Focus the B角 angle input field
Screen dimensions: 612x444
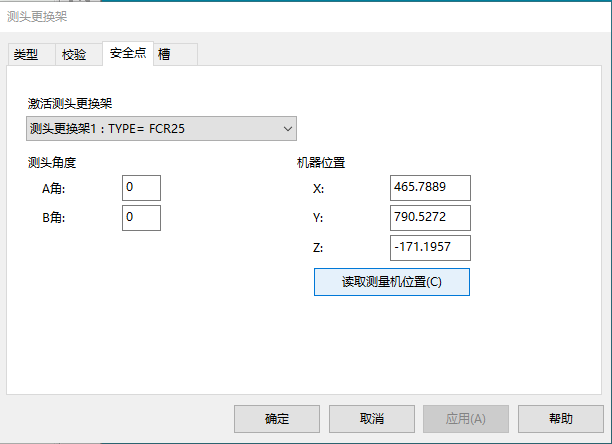(141, 217)
